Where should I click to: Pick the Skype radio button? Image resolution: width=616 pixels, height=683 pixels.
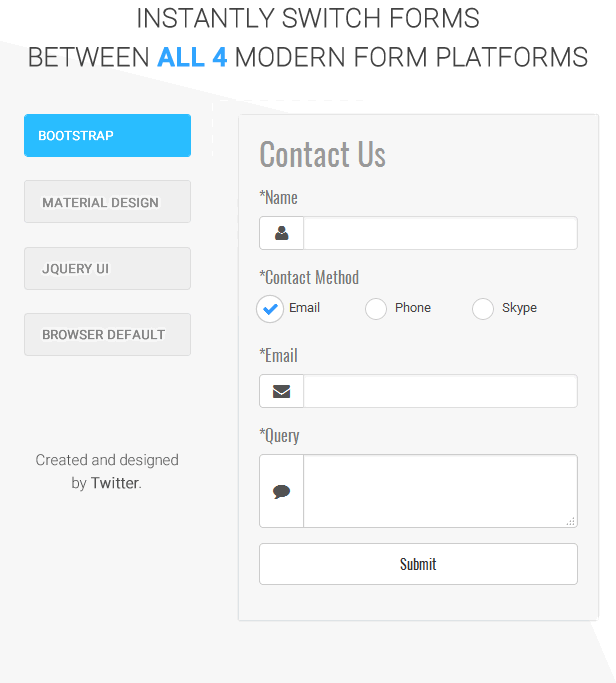coord(483,308)
